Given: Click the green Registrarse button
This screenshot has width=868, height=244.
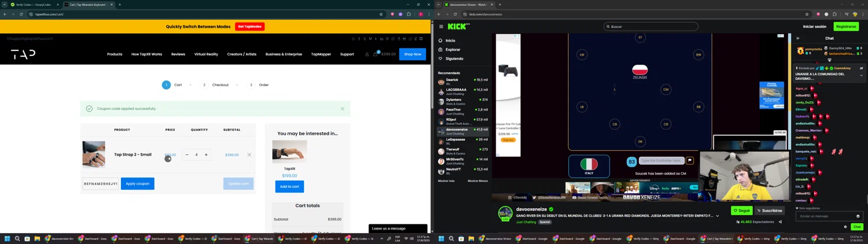Looking at the screenshot, I should click(x=846, y=27).
